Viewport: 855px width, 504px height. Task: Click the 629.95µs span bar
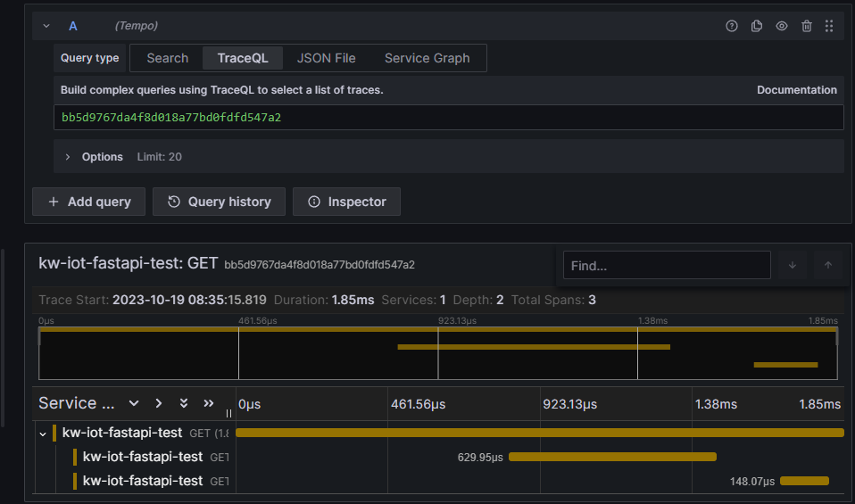(x=612, y=457)
